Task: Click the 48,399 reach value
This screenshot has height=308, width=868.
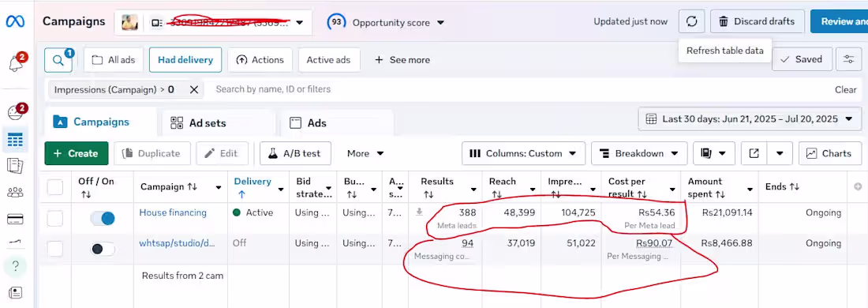Action: click(519, 212)
